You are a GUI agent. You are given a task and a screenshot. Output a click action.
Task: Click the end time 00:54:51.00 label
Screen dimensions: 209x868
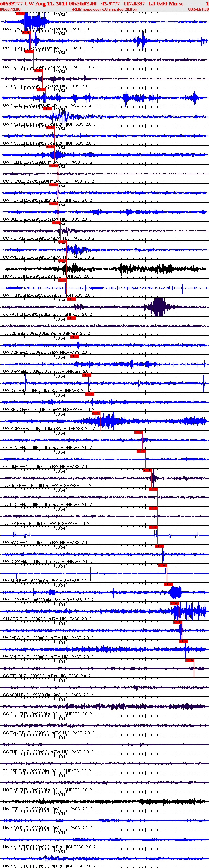coord(199,10)
